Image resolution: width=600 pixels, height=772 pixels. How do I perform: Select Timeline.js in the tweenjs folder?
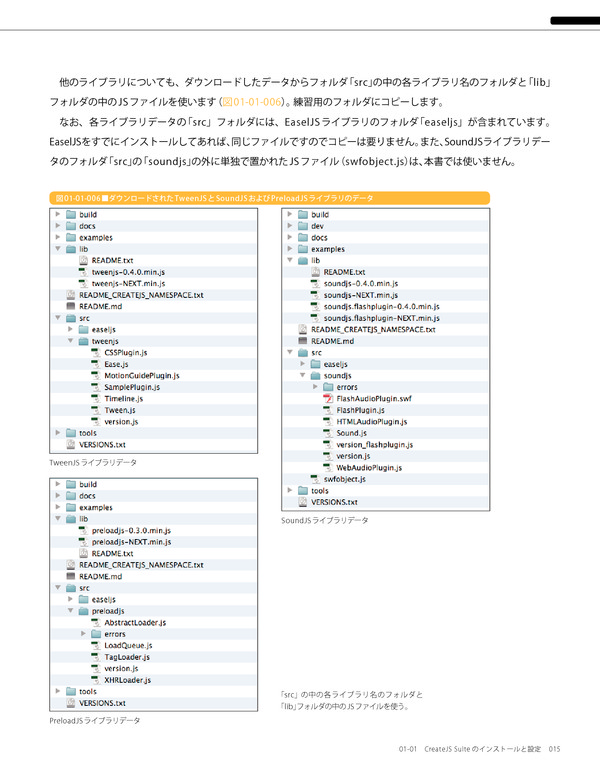(x=122, y=399)
